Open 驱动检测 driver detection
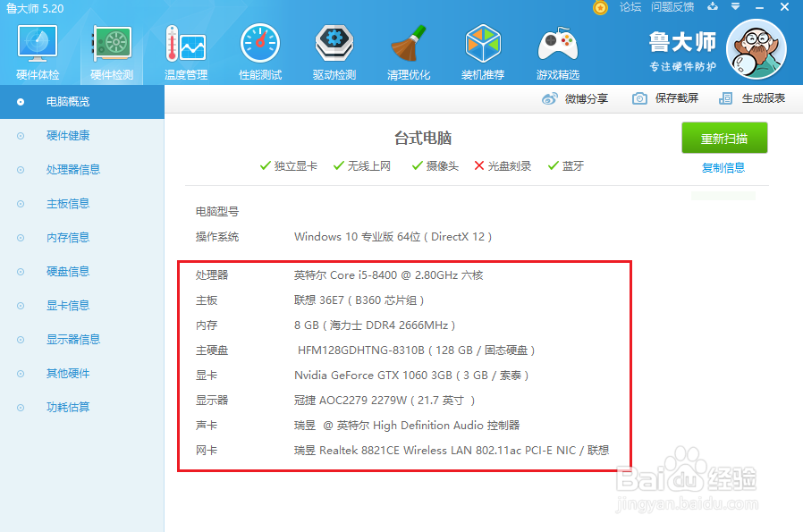Screen dimensions: 803x532 (x=334, y=52)
